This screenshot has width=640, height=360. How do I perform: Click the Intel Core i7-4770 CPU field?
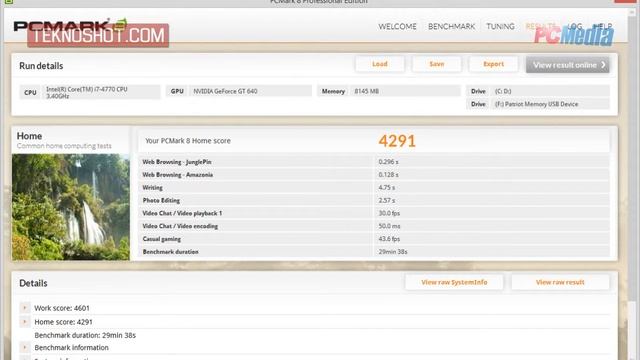[x=90, y=92]
